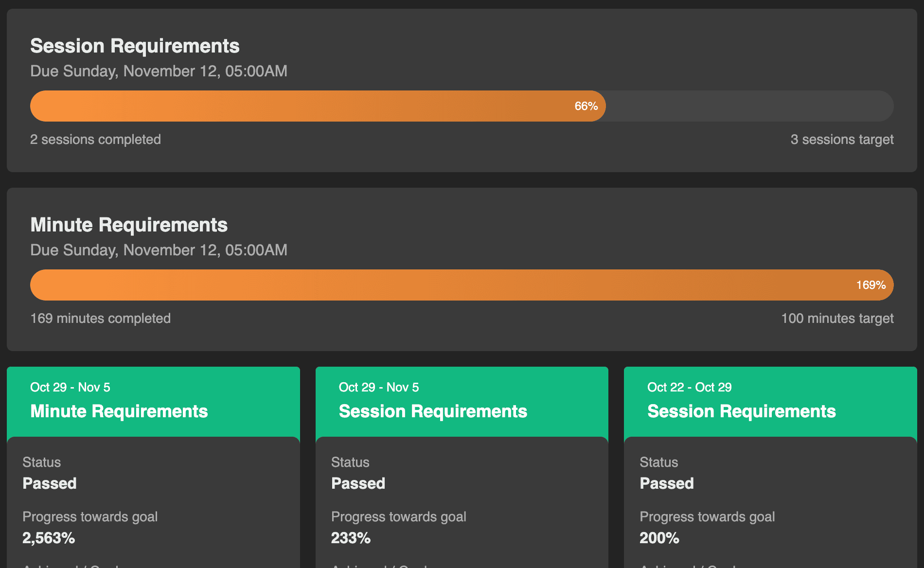Click the '3 sessions target' label
Image resolution: width=924 pixels, height=568 pixels.
point(841,140)
